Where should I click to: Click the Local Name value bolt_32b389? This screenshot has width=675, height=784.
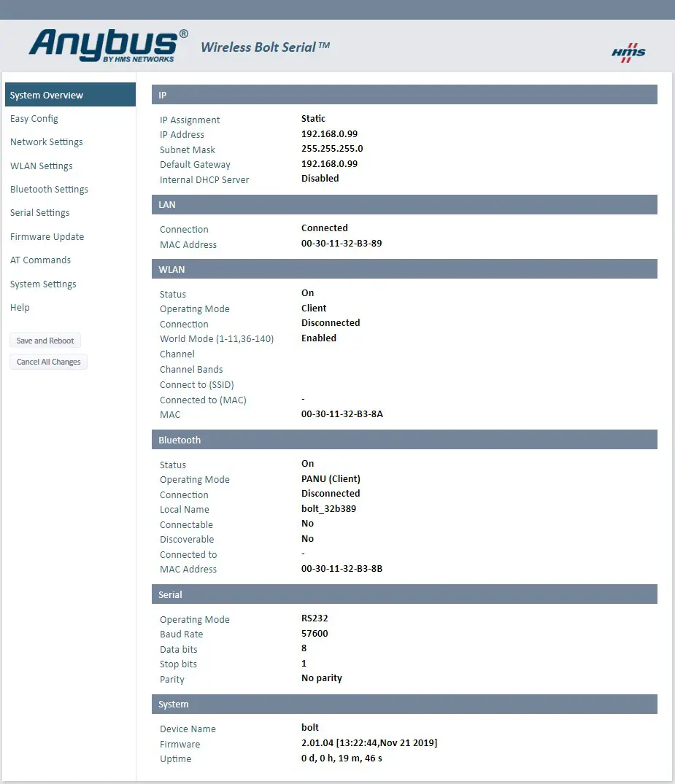[329, 508]
